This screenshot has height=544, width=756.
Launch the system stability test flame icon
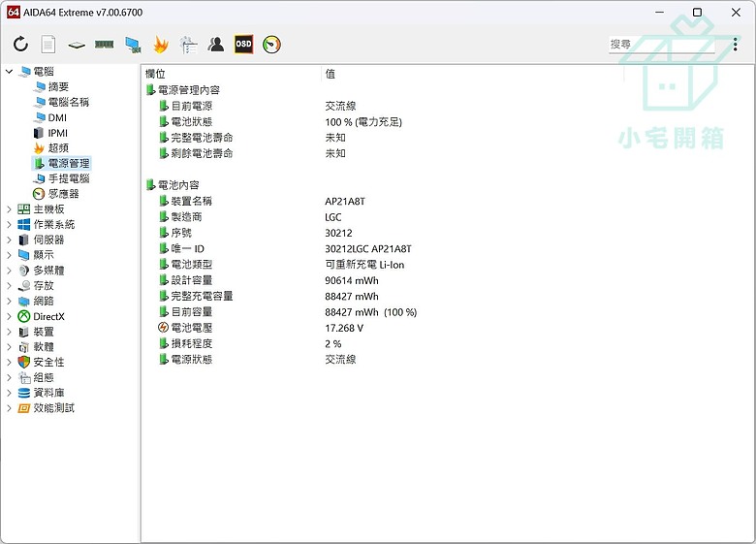click(x=161, y=45)
